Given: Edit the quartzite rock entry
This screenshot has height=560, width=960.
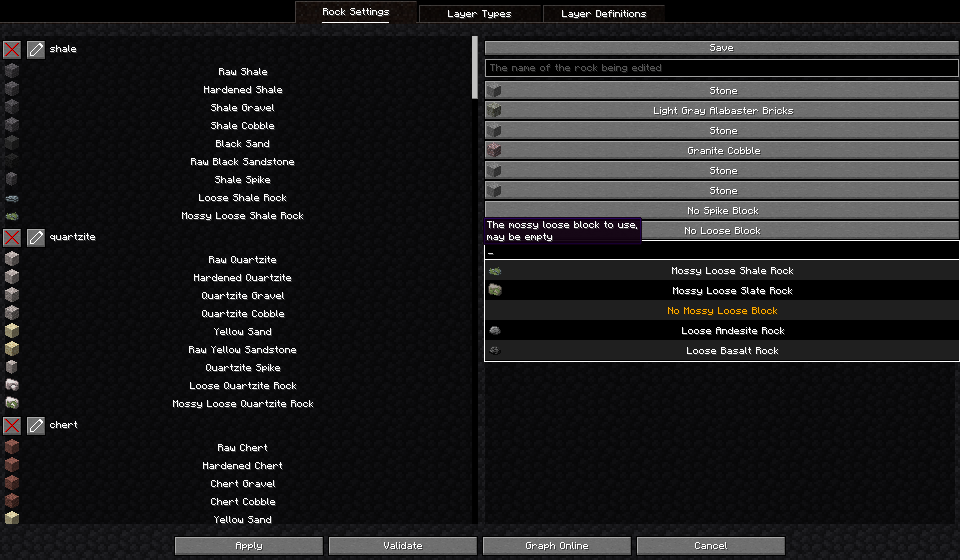Looking at the screenshot, I should coord(36,237).
